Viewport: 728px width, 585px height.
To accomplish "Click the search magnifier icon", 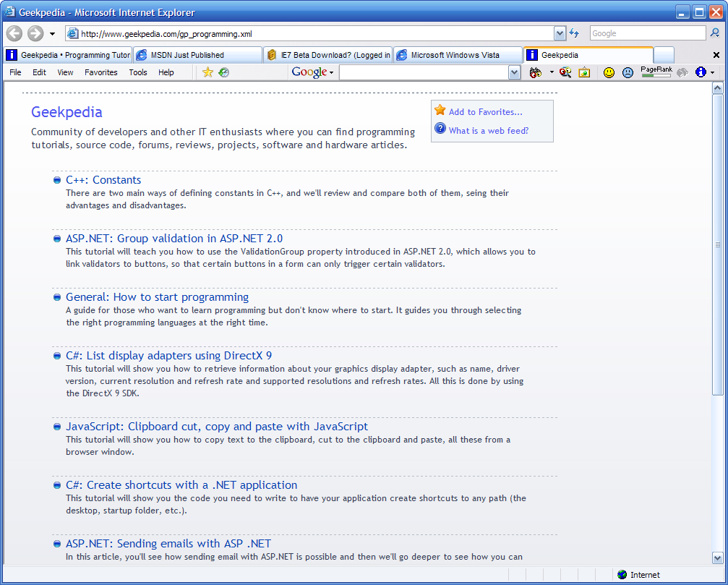I will (x=715, y=33).
